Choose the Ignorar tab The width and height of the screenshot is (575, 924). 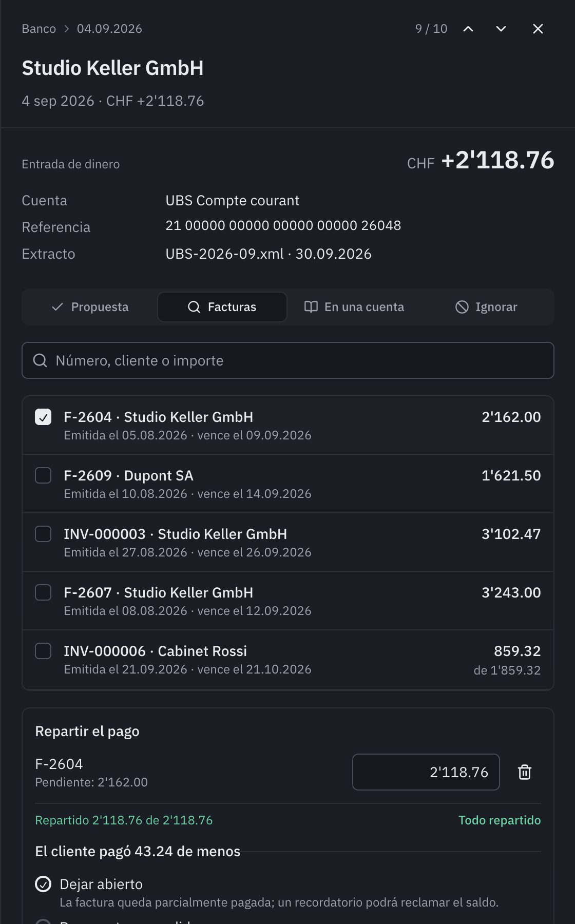[486, 307]
